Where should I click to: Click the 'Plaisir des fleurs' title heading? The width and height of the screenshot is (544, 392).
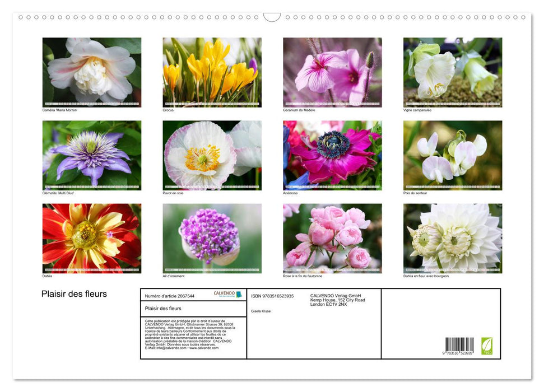click(73, 293)
